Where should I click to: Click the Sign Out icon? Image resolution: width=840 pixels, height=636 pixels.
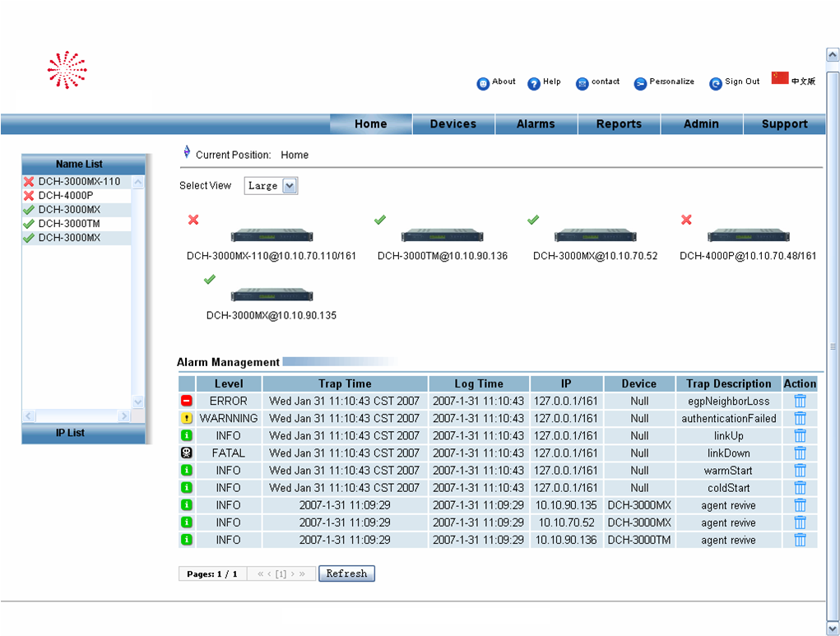point(716,83)
